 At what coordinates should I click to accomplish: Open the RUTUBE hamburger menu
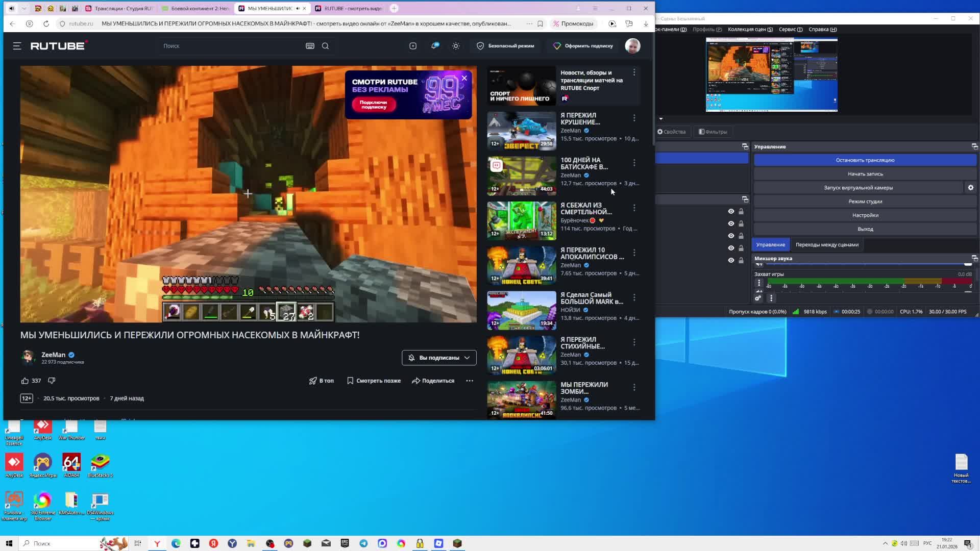17,46
